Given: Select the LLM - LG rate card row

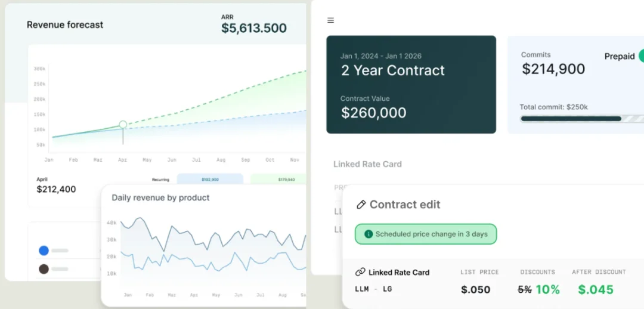Looking at the screenshot, I should click(x=373, y=289).
